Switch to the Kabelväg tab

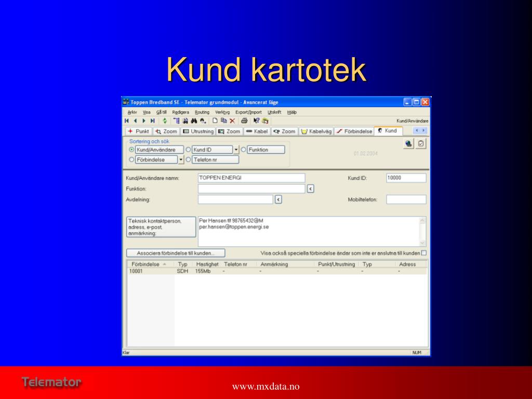[316, 131]
